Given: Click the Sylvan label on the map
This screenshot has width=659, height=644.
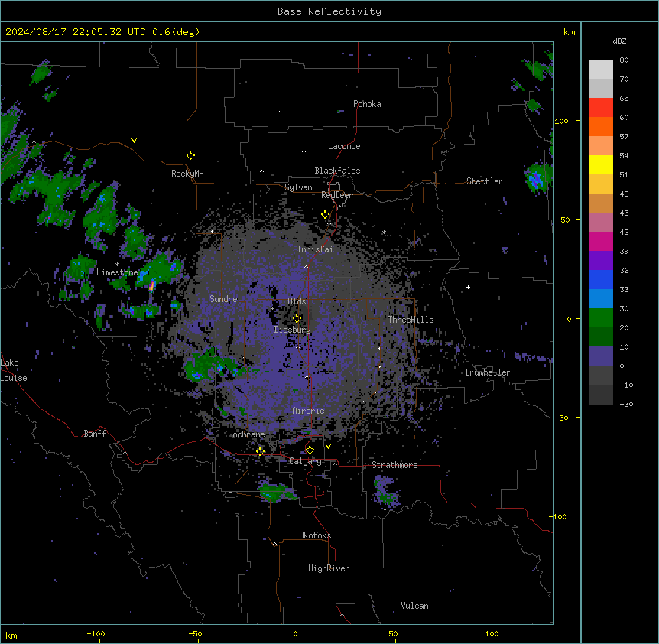Looking at the screenshot, I should [298, 187].
